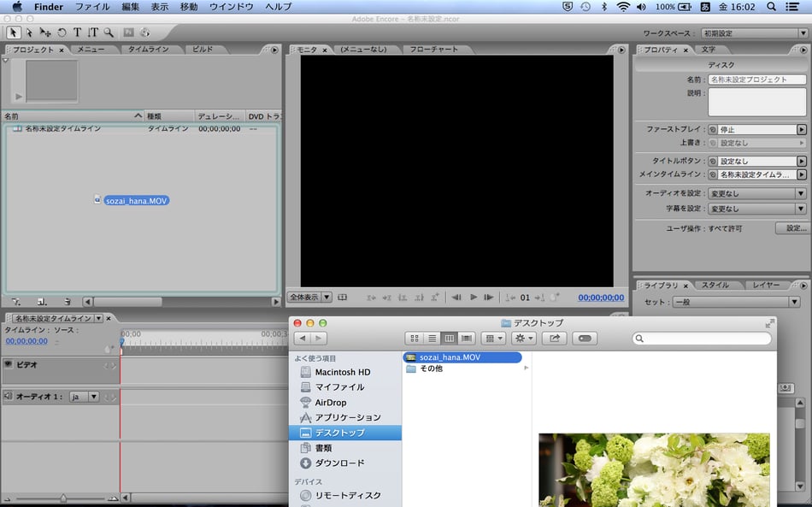812x507 pixels.
Task: Select the Selection tool arrow in the toolbar
Action: tap(14, 32)
